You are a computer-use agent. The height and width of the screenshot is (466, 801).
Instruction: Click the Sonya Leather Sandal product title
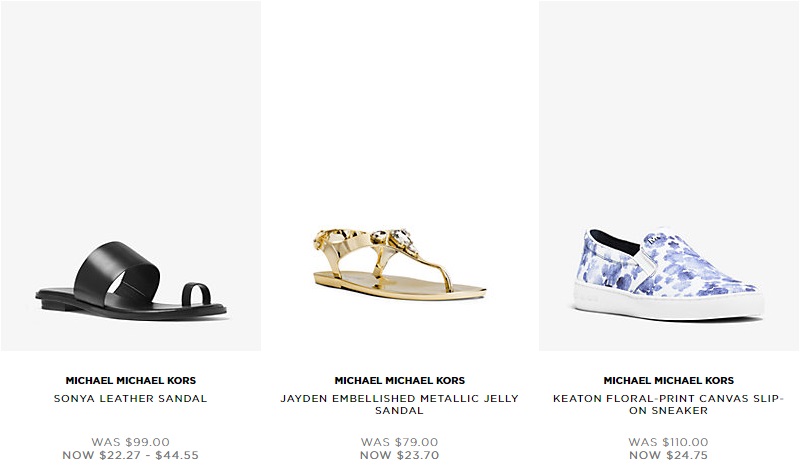(131, 399)
